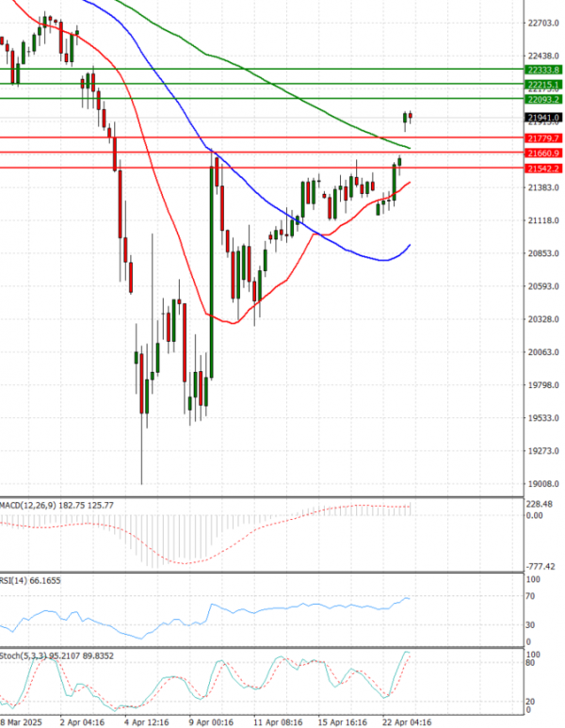Screen dimensions: 565x728
Task: Click the 20853.0 price axis value
Action: click(x=543, y=253)
